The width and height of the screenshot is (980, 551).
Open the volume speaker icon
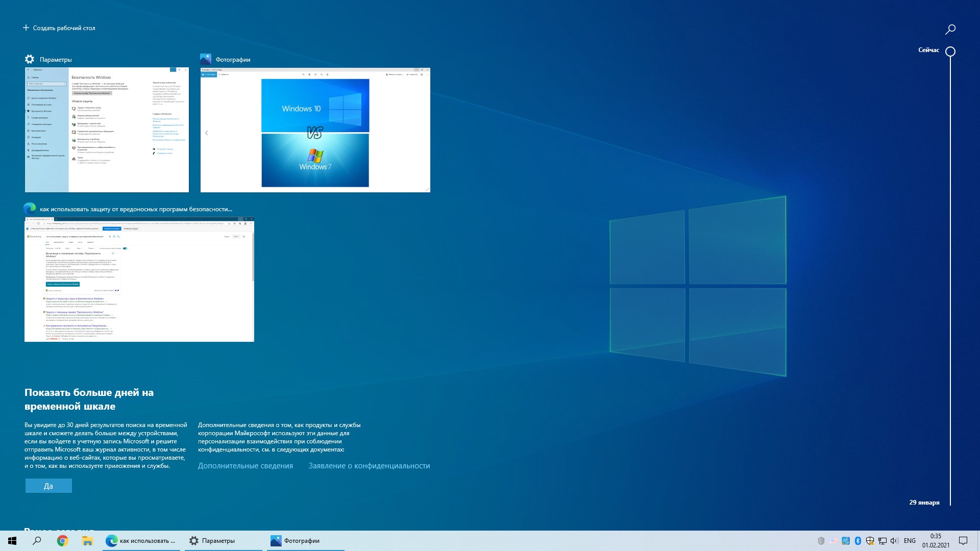coord(894,541)
